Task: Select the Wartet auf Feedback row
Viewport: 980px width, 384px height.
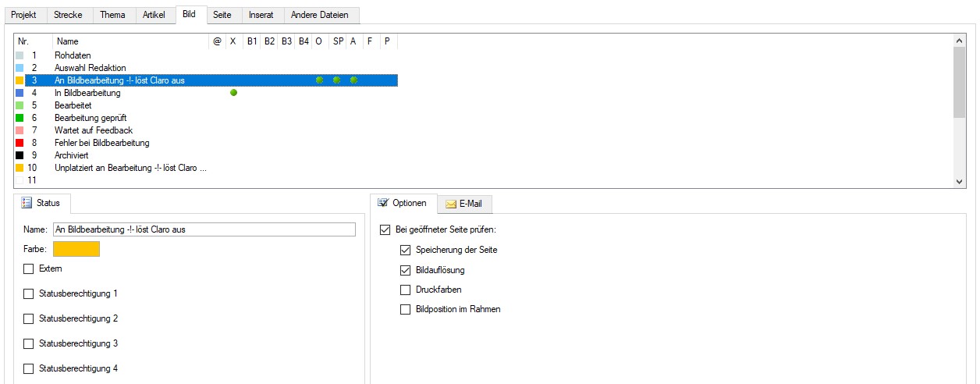Action: 93,130
